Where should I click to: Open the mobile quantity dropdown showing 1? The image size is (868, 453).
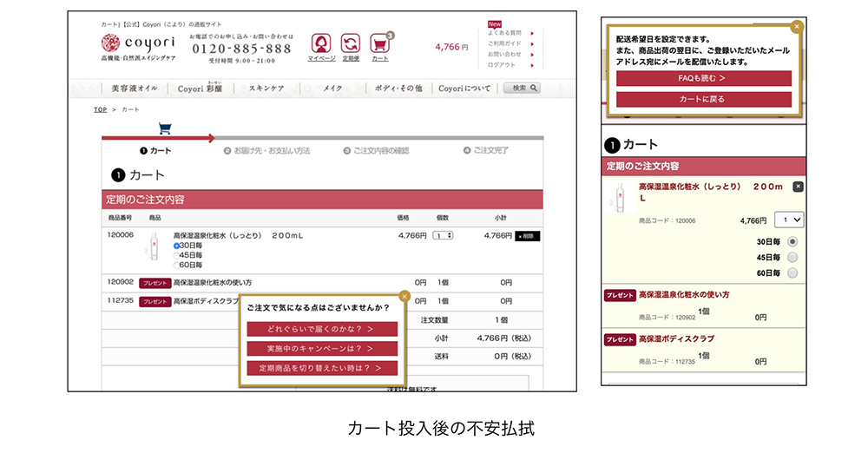click(789, 220)
